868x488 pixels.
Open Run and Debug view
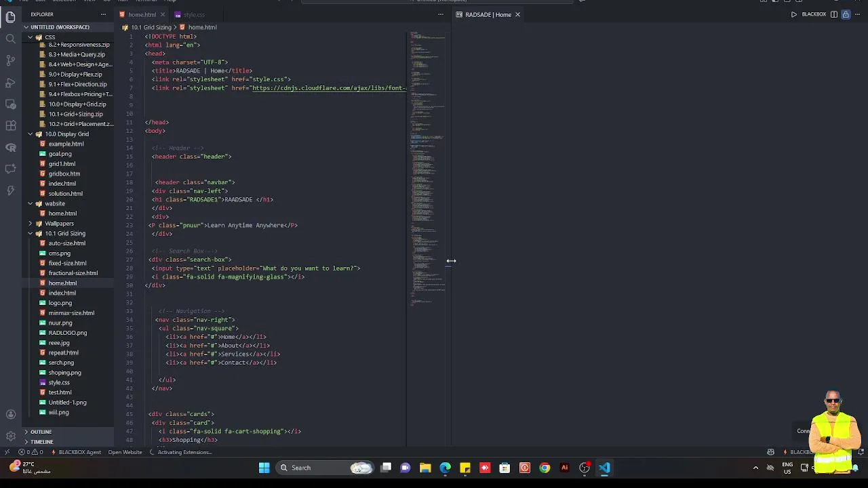[10, 82]
